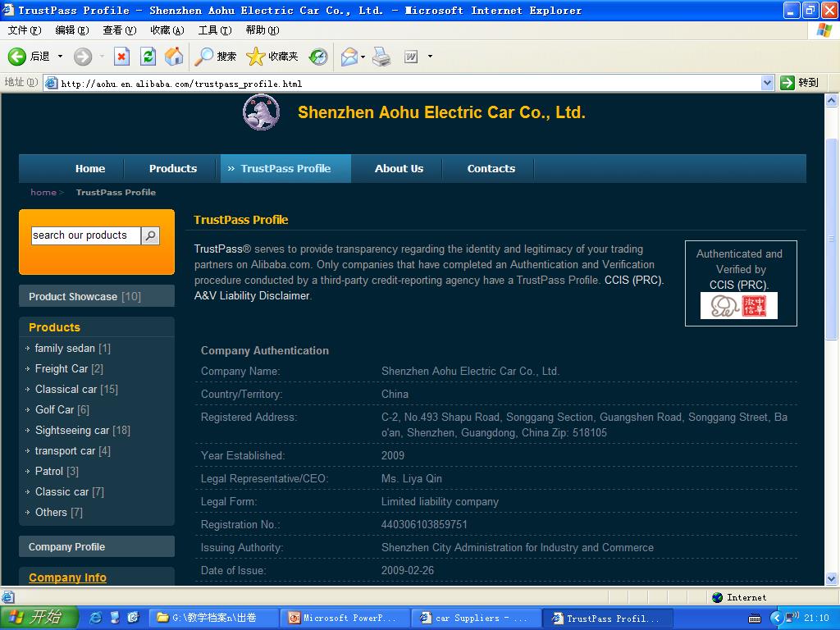Open the 工具(T) menu
This screenshot has height=630, width=840.
[215, 30]
